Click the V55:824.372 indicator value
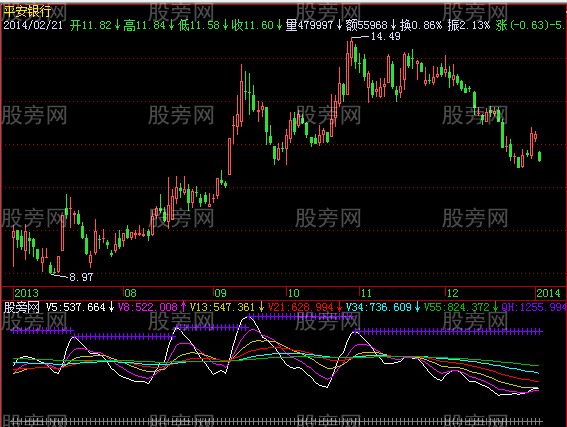The width and height of the screenshot is (567, 427). tap(456, 307)
